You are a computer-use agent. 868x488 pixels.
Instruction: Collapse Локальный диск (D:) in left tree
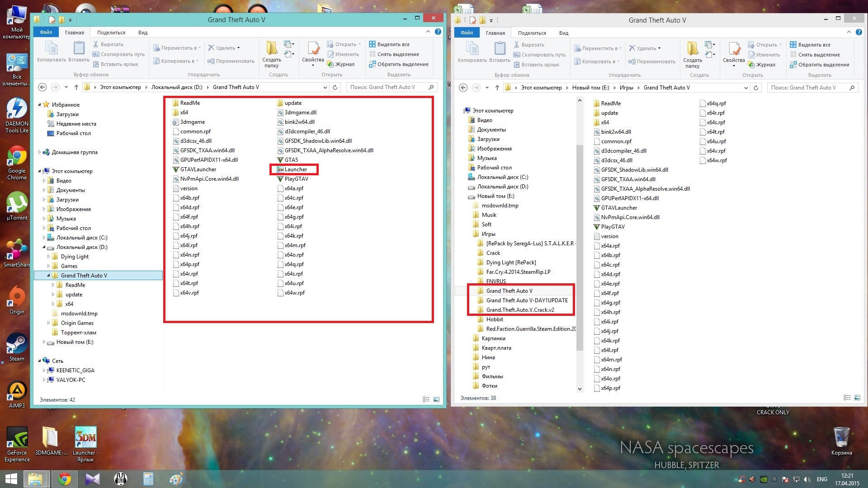(44, 247)
